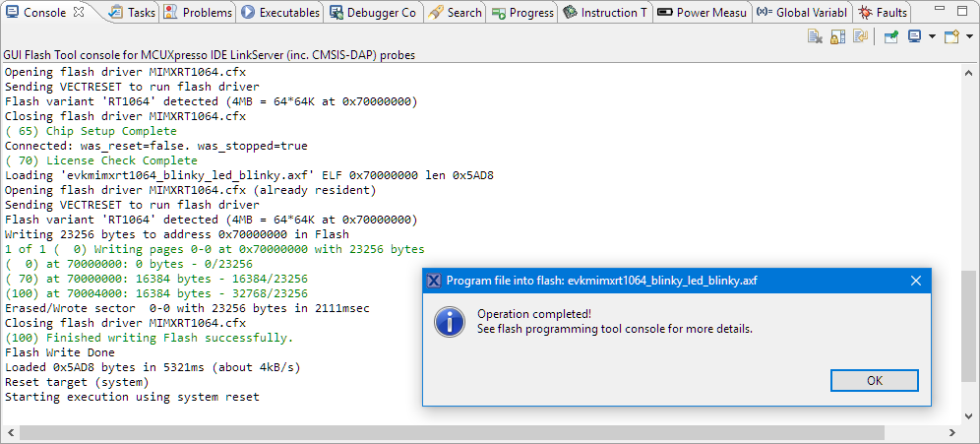Open Display Selected Console dropdown arrow
The height and width of the screenshot is (444, 980).
click(x=931, y=37)
